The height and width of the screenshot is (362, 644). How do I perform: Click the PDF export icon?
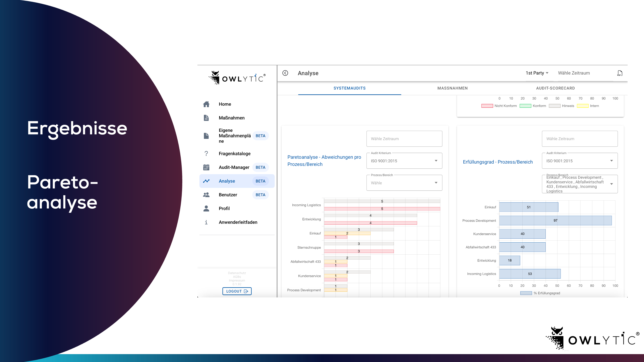tap(620, 73)
